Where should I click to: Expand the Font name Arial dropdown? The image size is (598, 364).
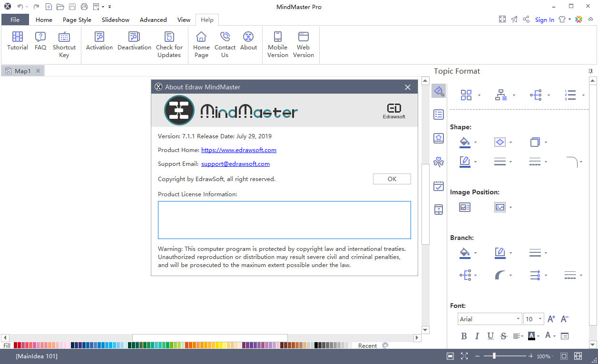pos(518,319)
